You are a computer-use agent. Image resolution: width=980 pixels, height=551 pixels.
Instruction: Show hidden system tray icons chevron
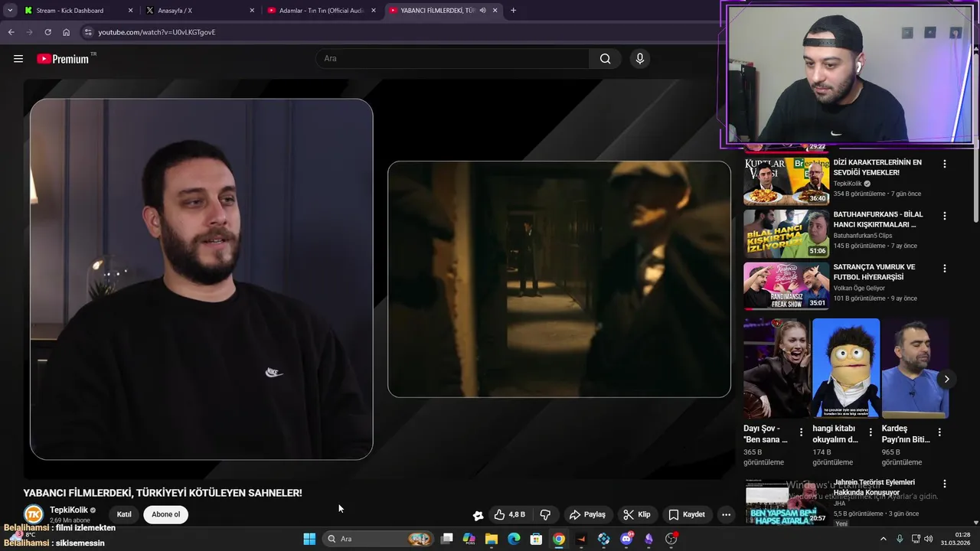[883, 539]
